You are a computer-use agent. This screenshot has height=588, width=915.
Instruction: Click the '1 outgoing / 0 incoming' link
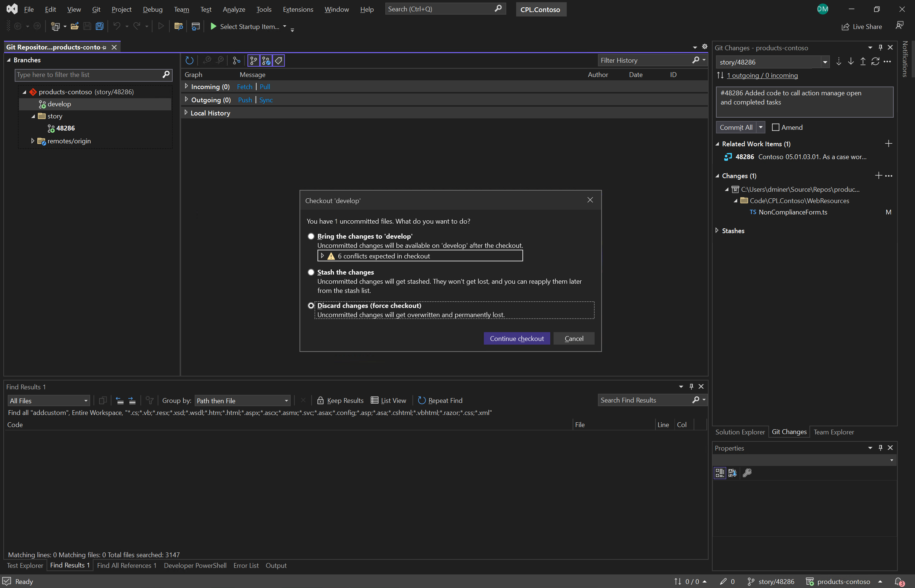[762, 76]
